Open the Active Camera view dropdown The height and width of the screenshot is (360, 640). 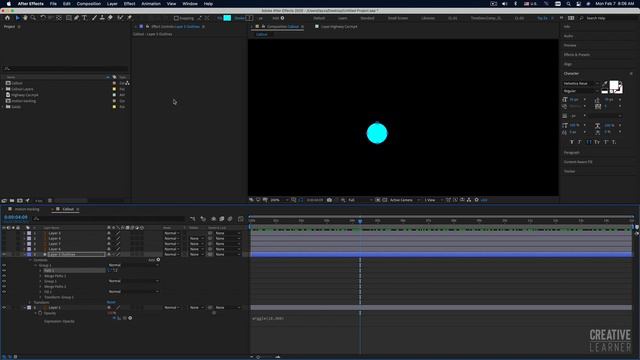coord(404,200)
